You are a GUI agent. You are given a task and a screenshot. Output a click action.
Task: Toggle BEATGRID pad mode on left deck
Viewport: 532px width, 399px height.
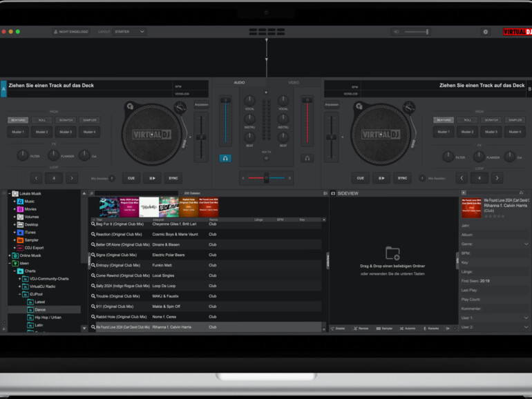pyautogui.click(x=18, y=120)
